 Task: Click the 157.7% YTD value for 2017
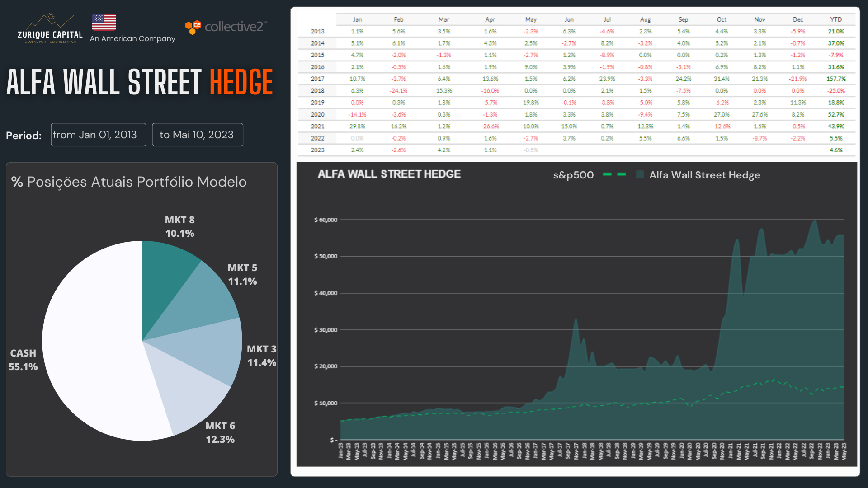[x=836, y=79]
